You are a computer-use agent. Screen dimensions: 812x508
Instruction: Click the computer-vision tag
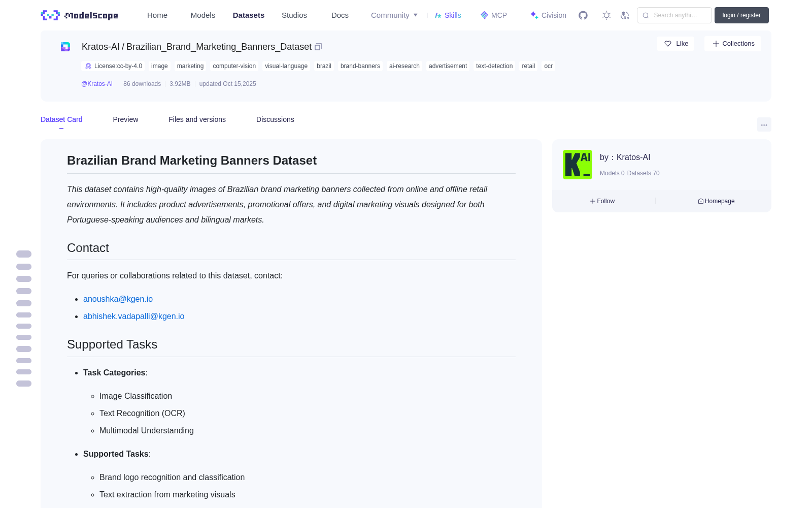pos(234,66)
